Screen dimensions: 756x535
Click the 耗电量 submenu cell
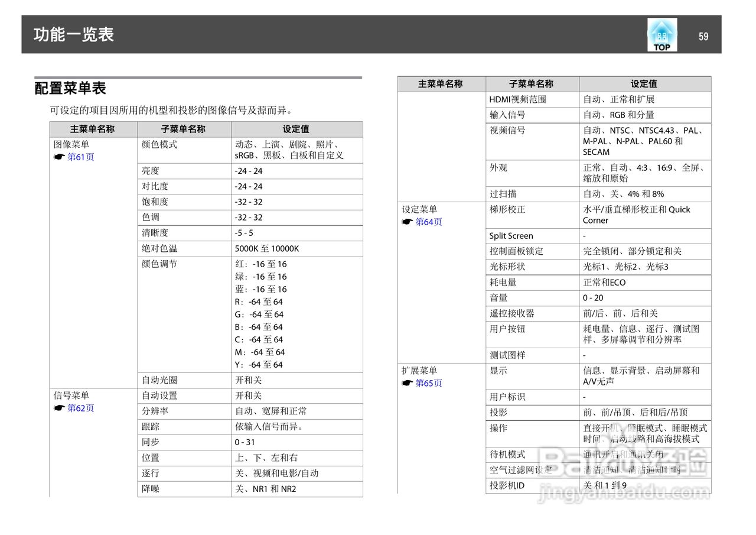(532, 283)
